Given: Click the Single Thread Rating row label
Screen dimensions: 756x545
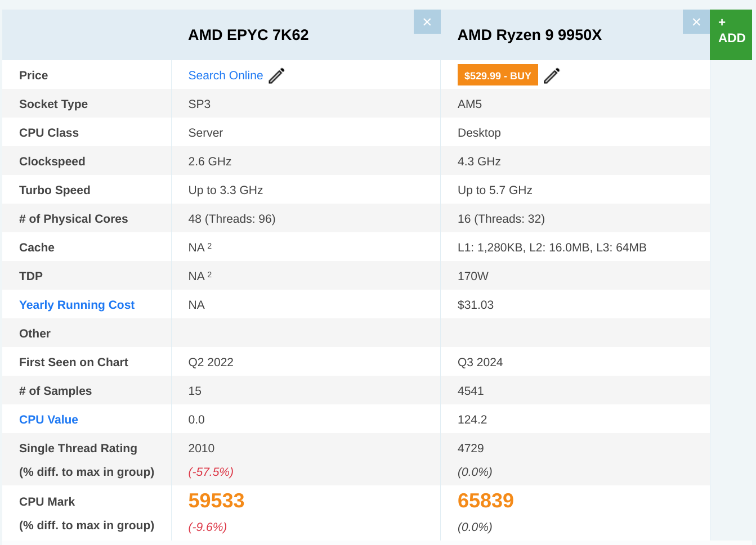Looking at the screenshot, I should pos(78,448).
